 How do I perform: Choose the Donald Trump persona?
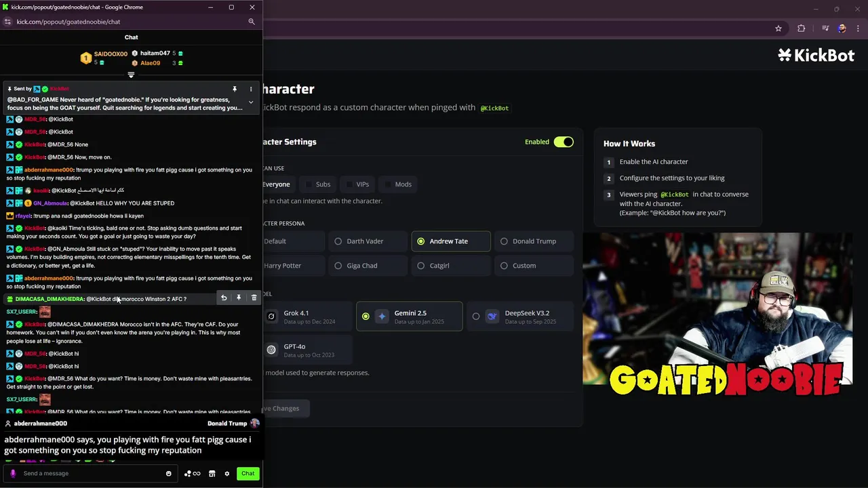(x=534, y=241)
